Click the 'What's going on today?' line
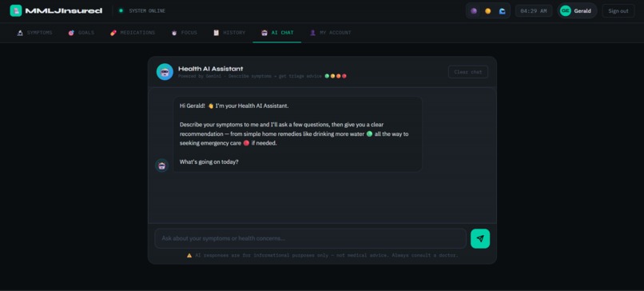Image resolution: width=644 pixels, height=291 pixels. (209, 162)
